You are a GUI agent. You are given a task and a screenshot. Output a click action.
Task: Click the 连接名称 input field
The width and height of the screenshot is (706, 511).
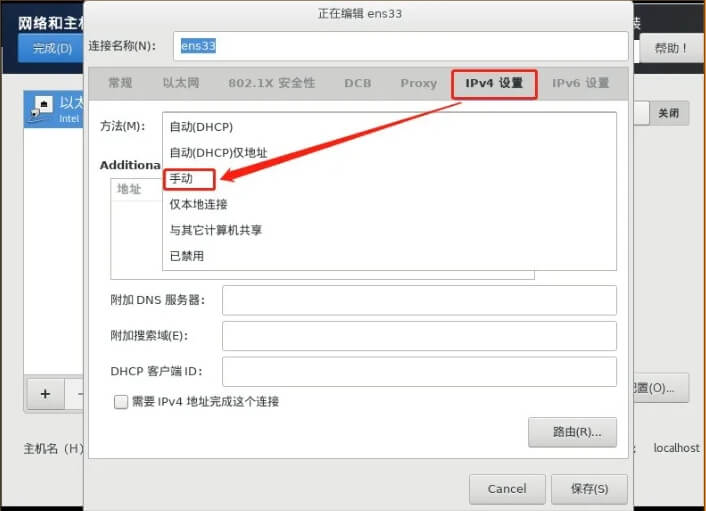coord(400,46)
